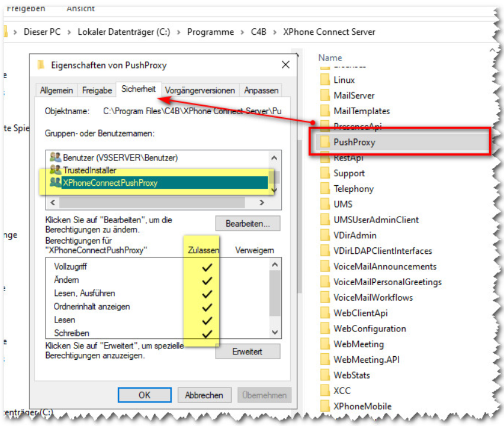Click the UMS folder icon
This screenshot has width=504, height=426.
(x=325, y=204)
